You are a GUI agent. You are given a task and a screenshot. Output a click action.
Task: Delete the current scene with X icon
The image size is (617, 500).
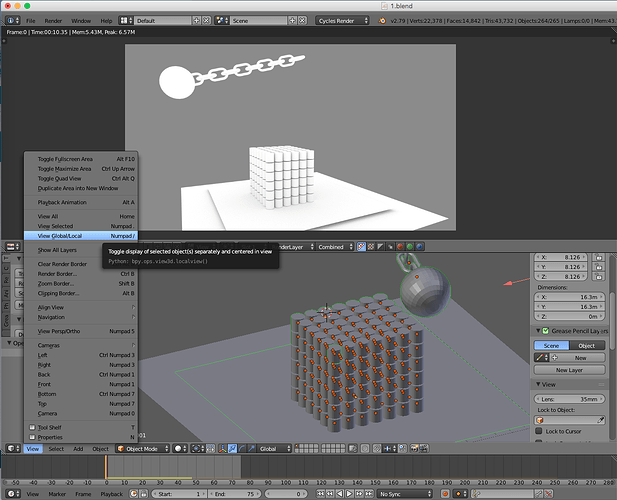[302, 20]
